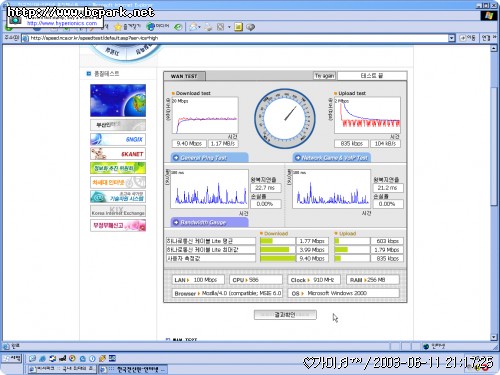Click the first quick launch icon
500x375 pixels.
pyautogui.click(x=32, y=359)
